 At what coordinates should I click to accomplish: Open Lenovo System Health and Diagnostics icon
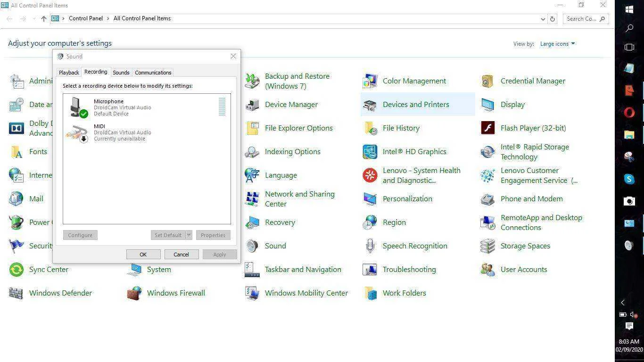coord(370,175)
